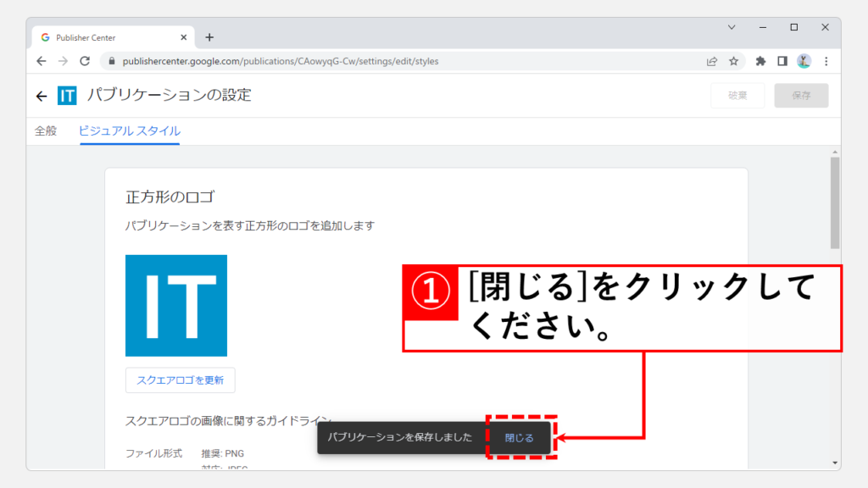868x488 pixels.
Task: Open a new browser tab
Action: (209, 37)
